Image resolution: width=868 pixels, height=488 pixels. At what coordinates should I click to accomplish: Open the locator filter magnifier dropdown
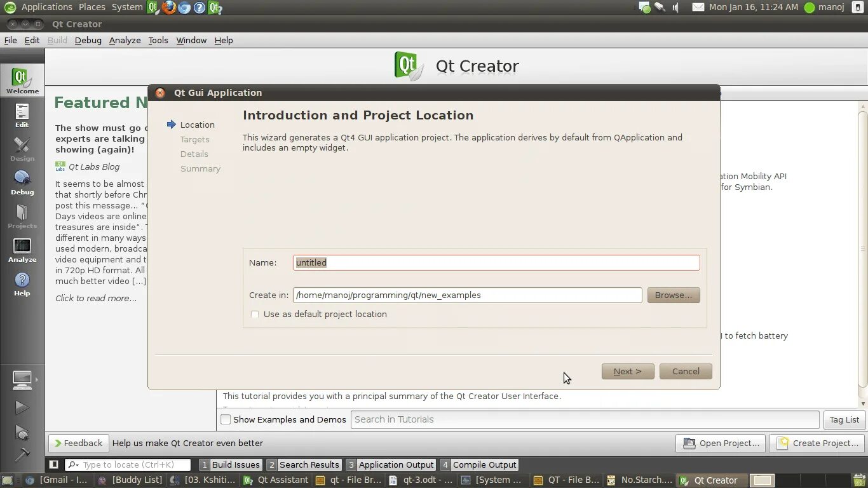73,464
